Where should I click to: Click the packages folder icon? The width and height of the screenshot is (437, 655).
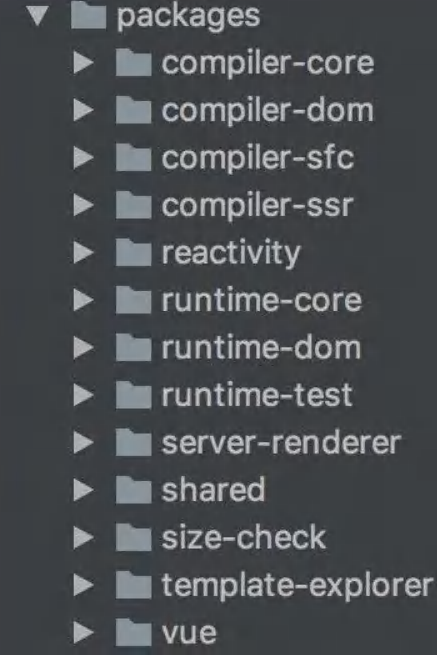point(88,16)
